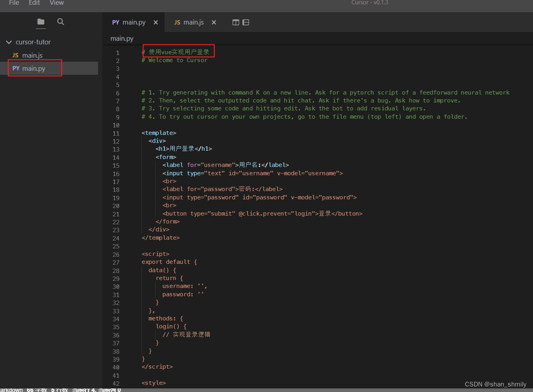This screenshot has width=533, height=392.
Task: Click the <h1>用户登录</h1> line
Action: point(184,149)
